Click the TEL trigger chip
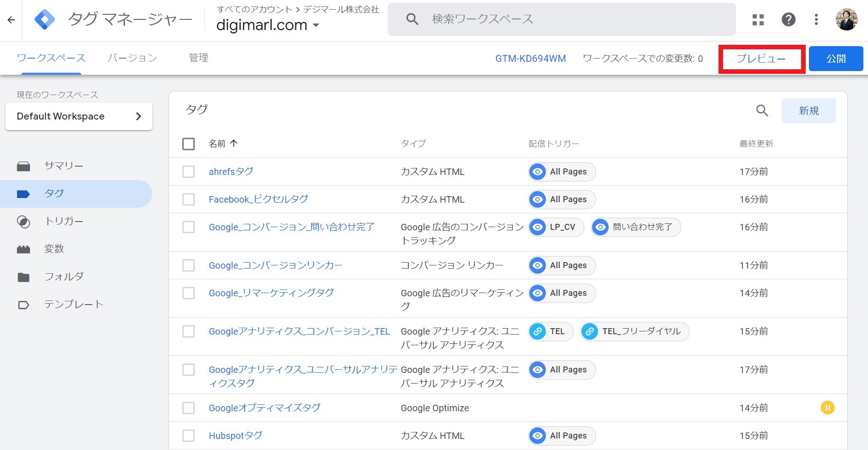This screenshot has width=868, height=450. pos(551,331)
